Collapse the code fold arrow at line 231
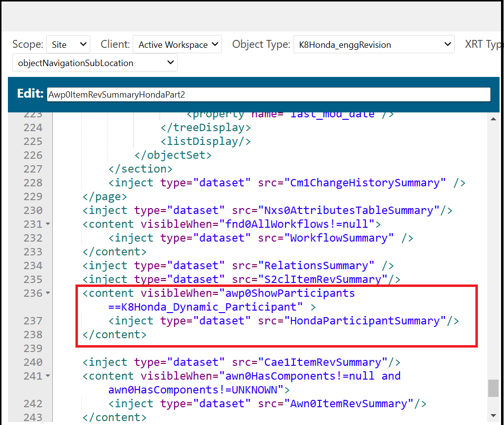This screenshot has width=504, height=425. (x=48, y=224)
